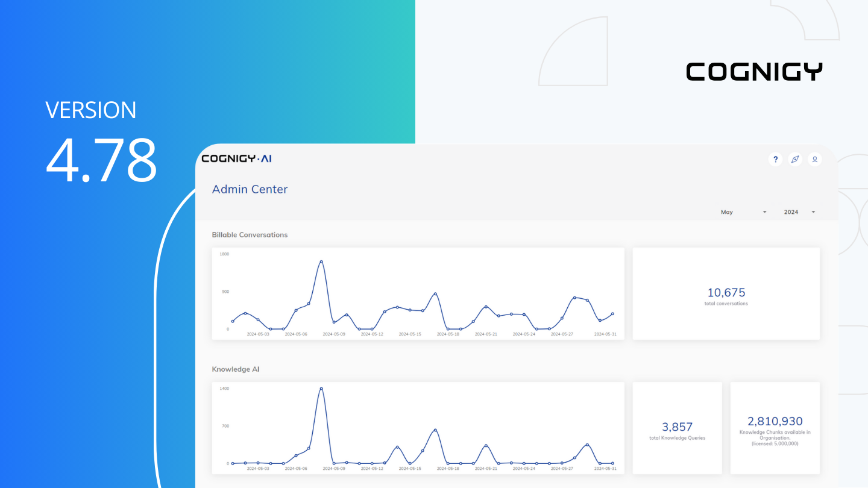Open the 2024 year dropdown
Screen dimensions: 868x488
(791, 212)
